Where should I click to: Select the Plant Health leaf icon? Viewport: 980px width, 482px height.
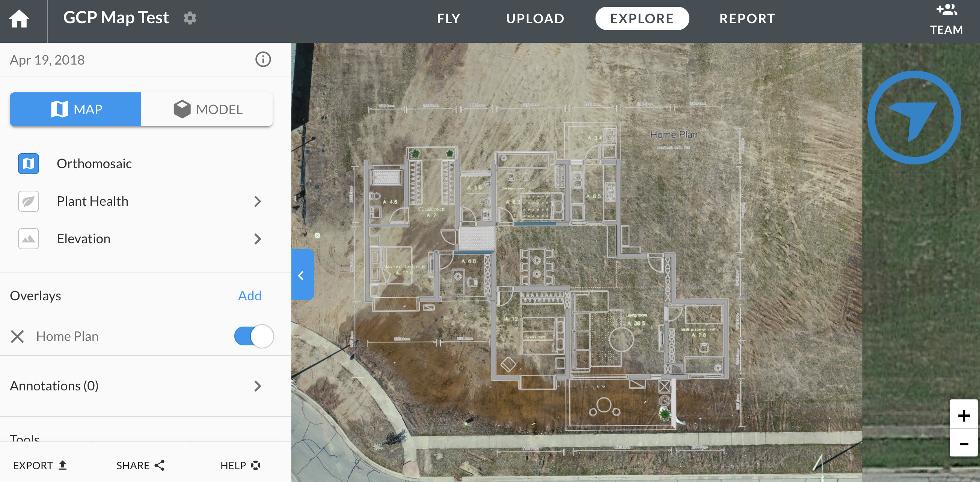[29, 201]
